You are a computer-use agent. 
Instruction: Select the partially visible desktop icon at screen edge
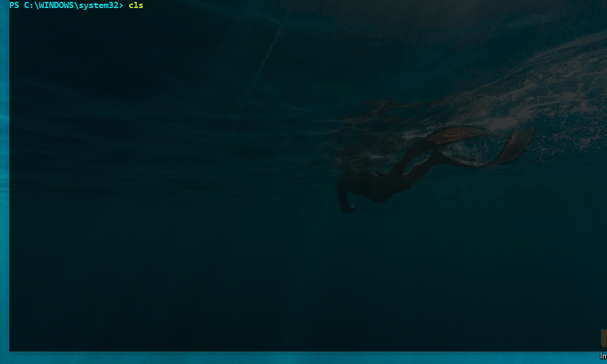tap(603, 338)
